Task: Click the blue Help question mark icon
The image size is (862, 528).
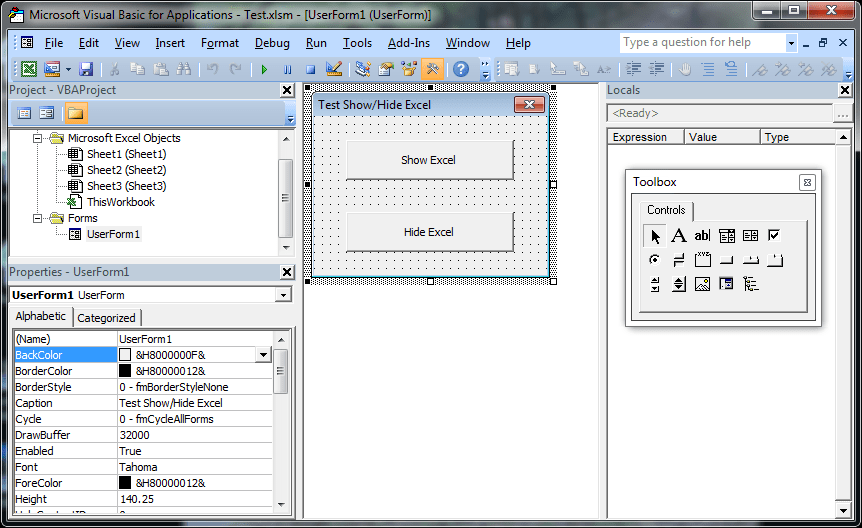Action: (x=461, y=69)
